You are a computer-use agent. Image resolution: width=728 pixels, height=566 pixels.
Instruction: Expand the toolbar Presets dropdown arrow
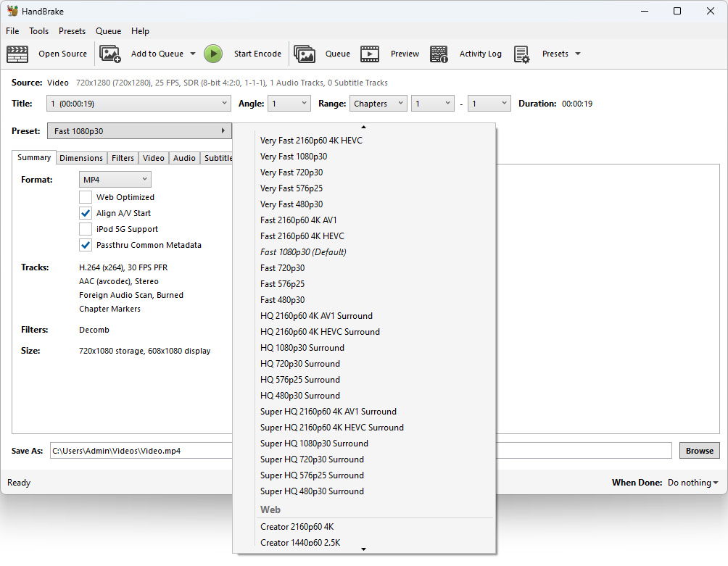pyautogui.click(x=578, y=54)
